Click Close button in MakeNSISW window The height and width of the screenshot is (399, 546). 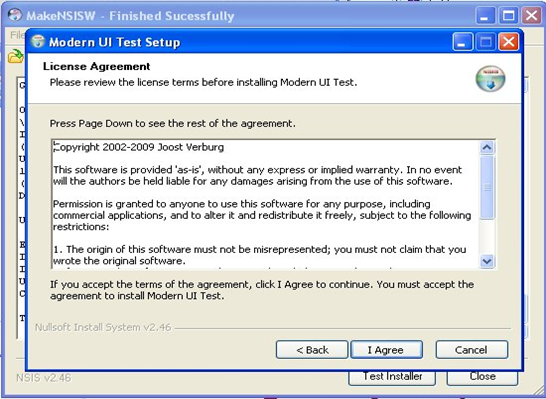point(482,377)
